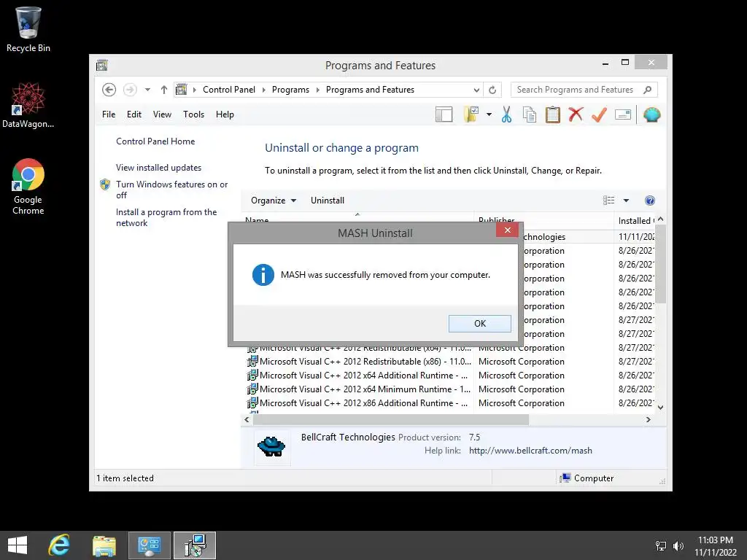This screenshot has width=747, height=560.
Task: Open recent locations dropdown arrow
Action: 147,90
